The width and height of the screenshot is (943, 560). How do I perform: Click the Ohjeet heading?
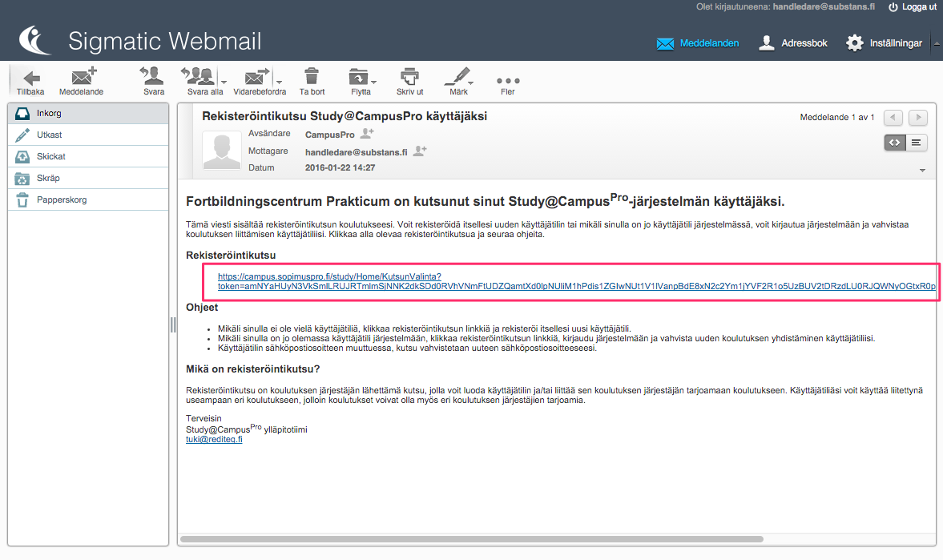point(202,308)
